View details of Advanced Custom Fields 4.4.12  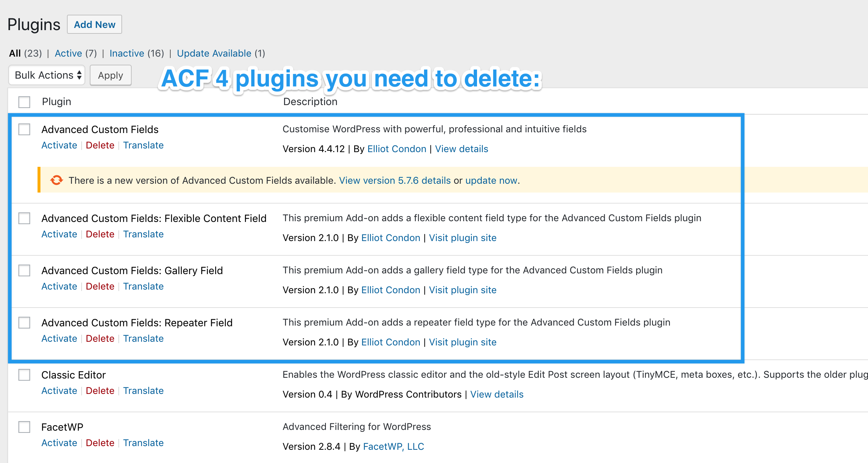click(x=462, y=149)
